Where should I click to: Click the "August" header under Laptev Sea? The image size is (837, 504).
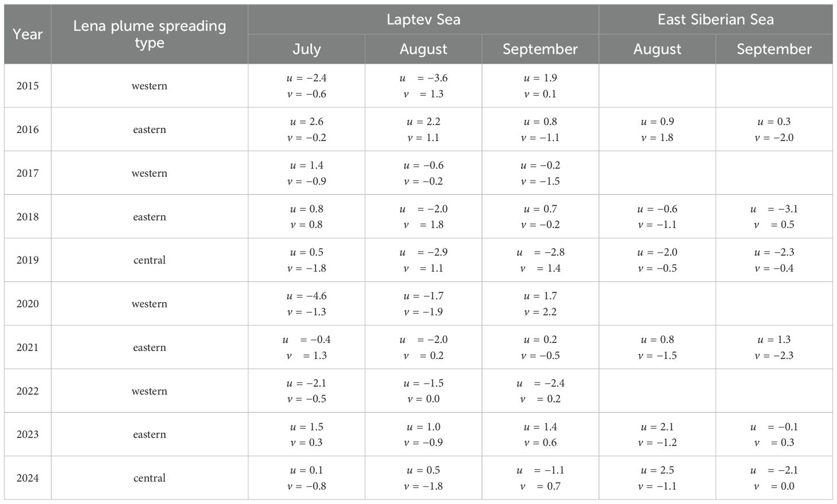point(423,49)
